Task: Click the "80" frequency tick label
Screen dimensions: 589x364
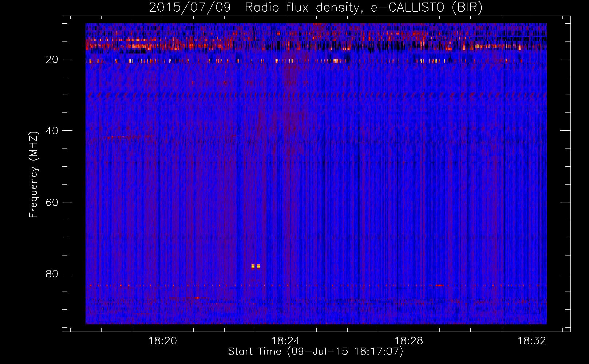Action: click(x=52, y=274)
